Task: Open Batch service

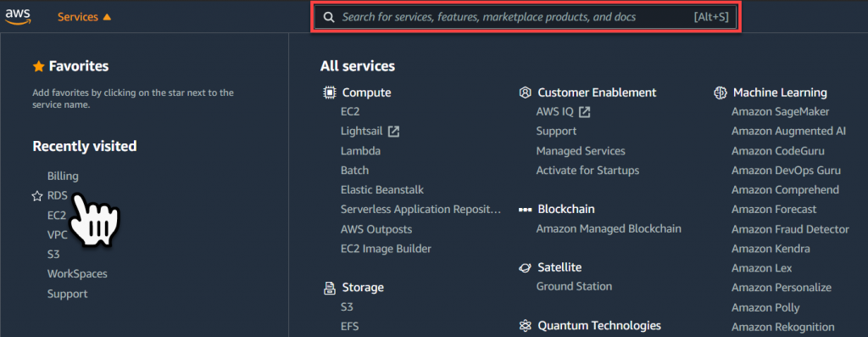Action: [x=355, y=170]
